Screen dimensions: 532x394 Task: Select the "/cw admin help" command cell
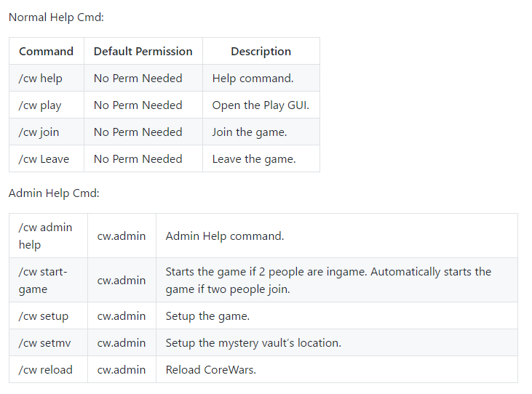(x=45, y=236)
